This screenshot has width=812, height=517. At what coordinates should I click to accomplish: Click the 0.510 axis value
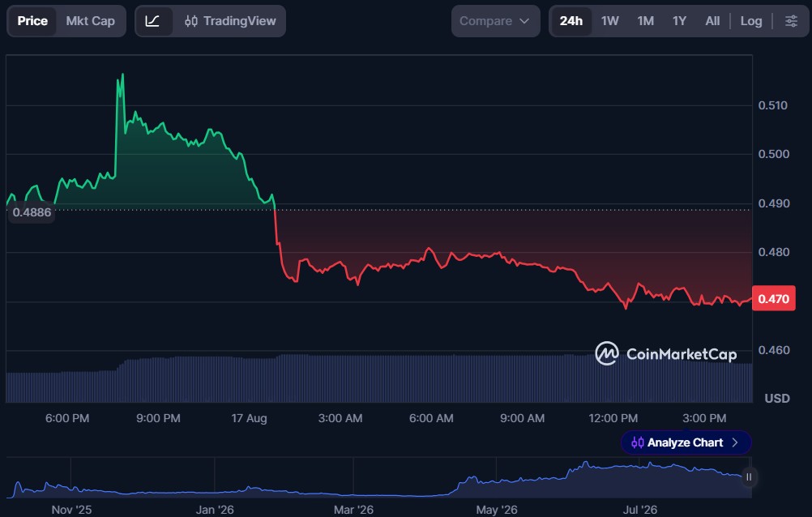click(772, 105)
